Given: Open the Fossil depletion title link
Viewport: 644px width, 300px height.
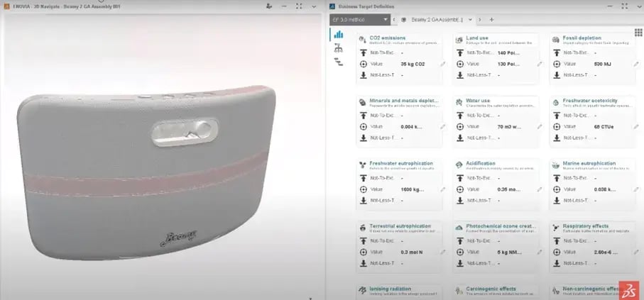Looking at the screenshot, I should [x=582, y=38].
